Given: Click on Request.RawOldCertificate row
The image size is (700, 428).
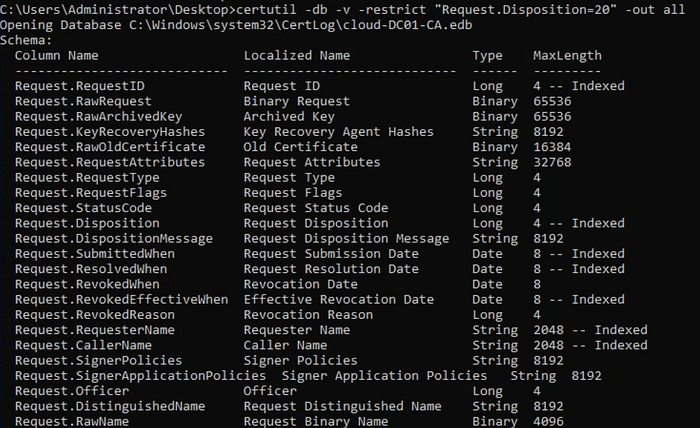Looking at the screenshot, I should [293, 147].
